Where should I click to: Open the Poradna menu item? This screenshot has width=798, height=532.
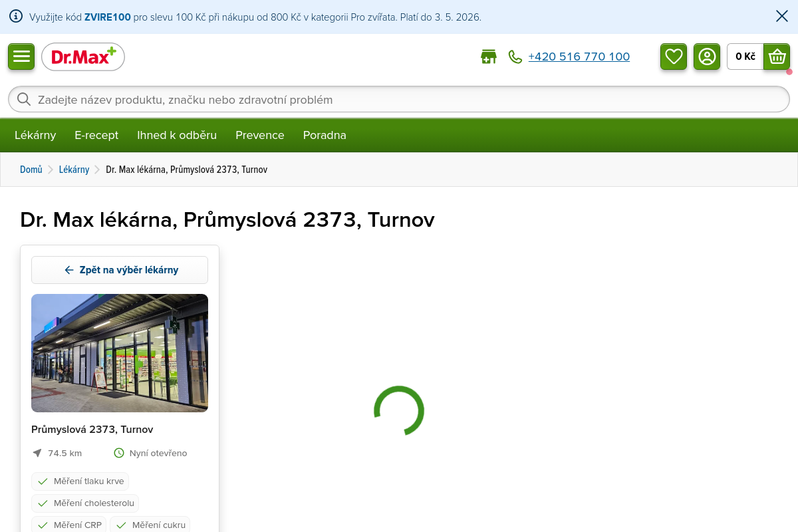(325, 135)
